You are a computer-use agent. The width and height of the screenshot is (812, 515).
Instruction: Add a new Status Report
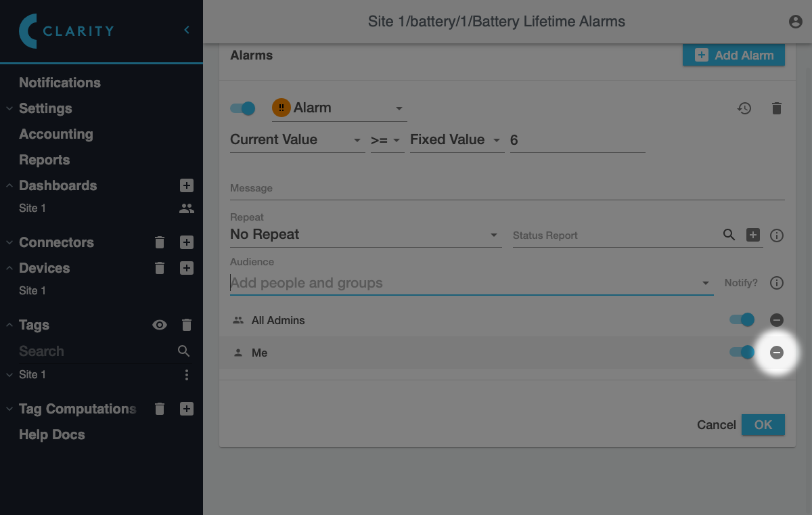(x=753, y=235)
